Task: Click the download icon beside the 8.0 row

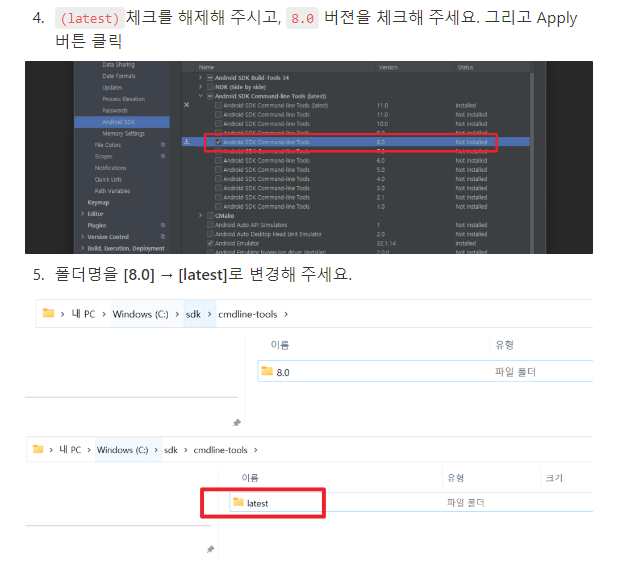Action: pos(187,141)
